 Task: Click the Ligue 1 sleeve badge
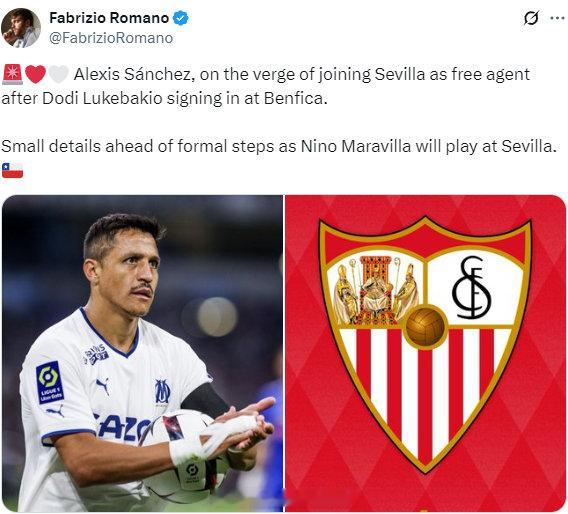tap(50, 382)
